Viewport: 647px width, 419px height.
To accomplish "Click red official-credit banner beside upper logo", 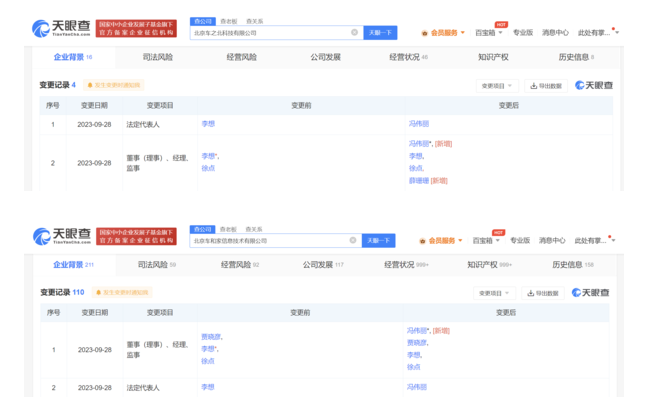I will (136, 28).
